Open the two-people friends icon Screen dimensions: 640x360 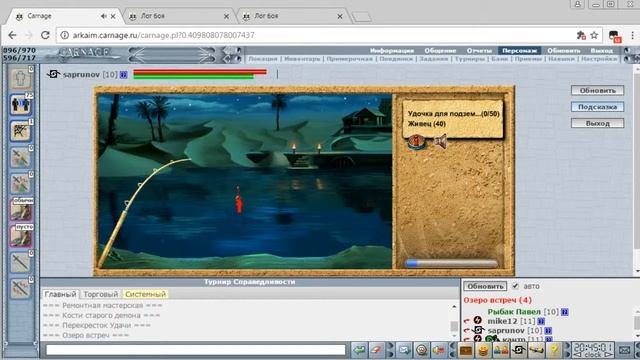coord(501,350)
